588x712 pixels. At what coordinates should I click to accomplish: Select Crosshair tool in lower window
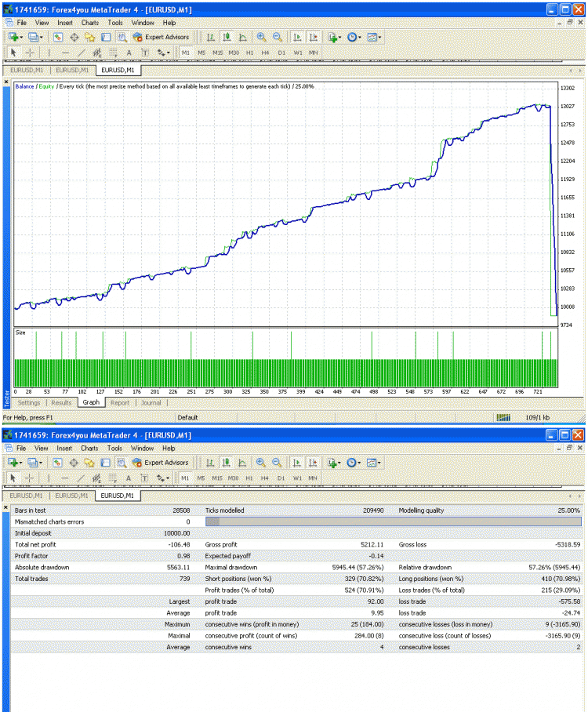point(30,478)
